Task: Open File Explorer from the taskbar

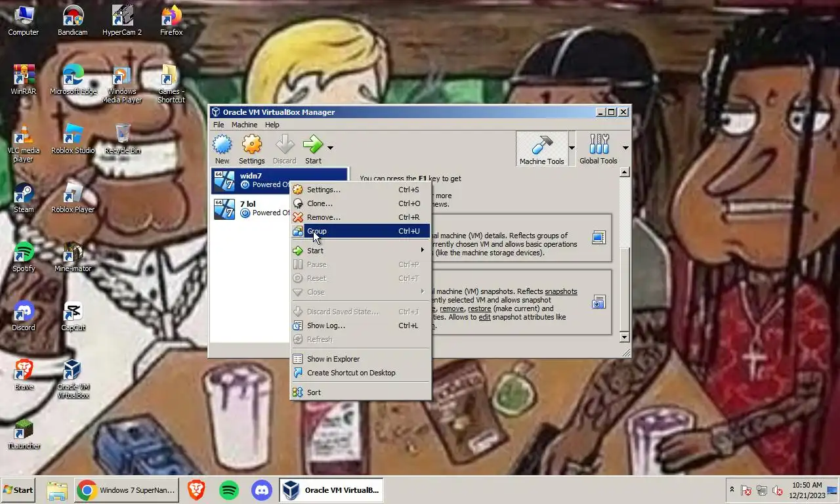Action: (x=57, y=490)
